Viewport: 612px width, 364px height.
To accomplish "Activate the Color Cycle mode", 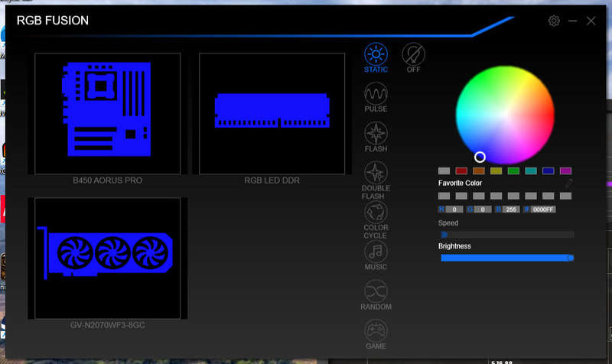I will pos(376,213).
